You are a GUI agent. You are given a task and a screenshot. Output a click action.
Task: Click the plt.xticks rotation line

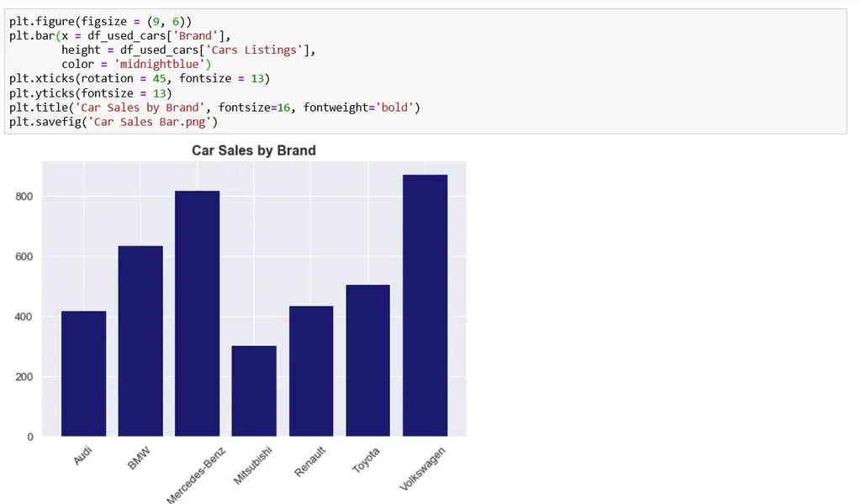140,78
